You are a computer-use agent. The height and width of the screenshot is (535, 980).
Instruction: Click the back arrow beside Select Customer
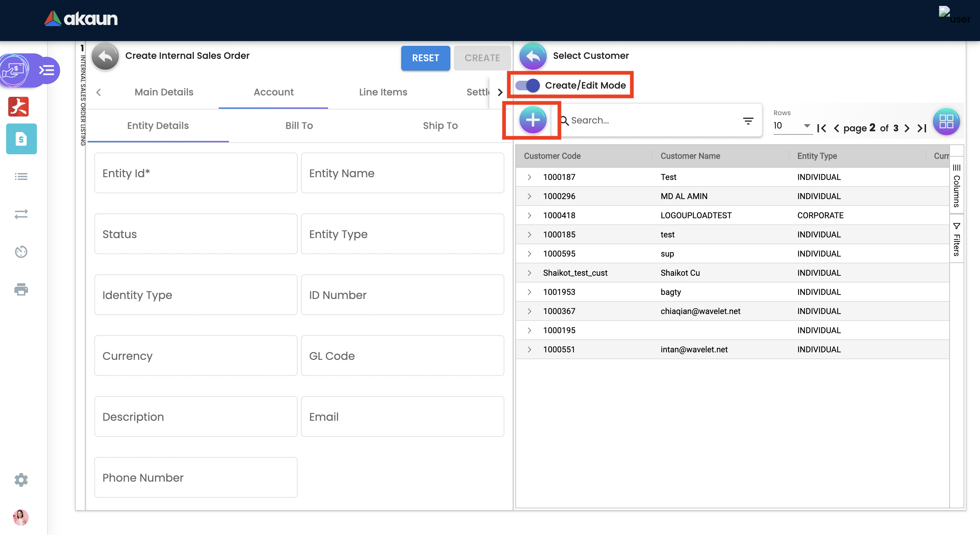tap(533, 56)
